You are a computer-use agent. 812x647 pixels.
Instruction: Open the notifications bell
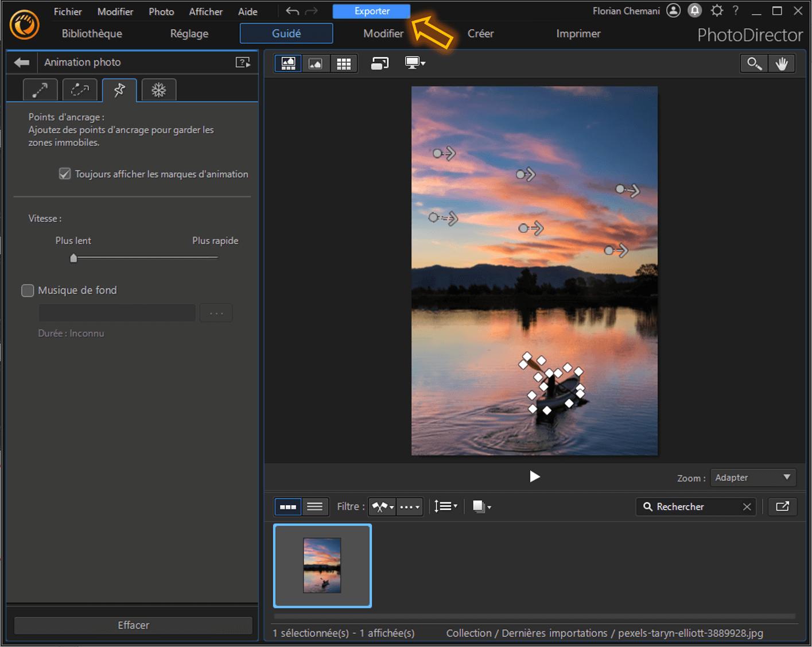[x=695, y=11]
